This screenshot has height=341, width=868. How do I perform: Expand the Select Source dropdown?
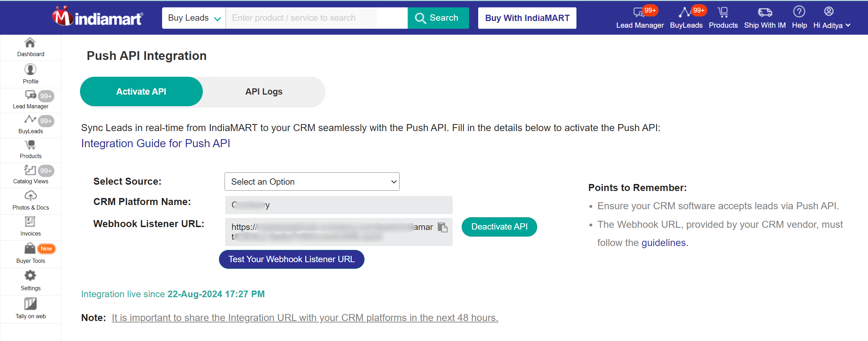point(312,182)
